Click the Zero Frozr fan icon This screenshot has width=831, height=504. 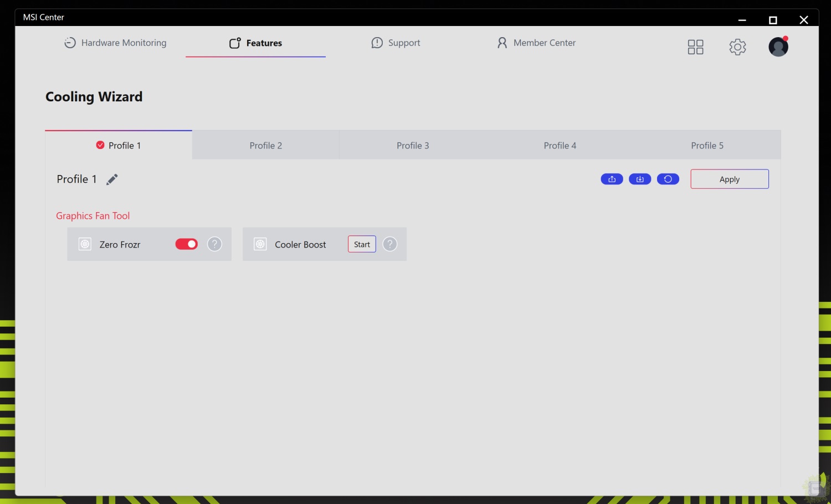click(85, 244)
